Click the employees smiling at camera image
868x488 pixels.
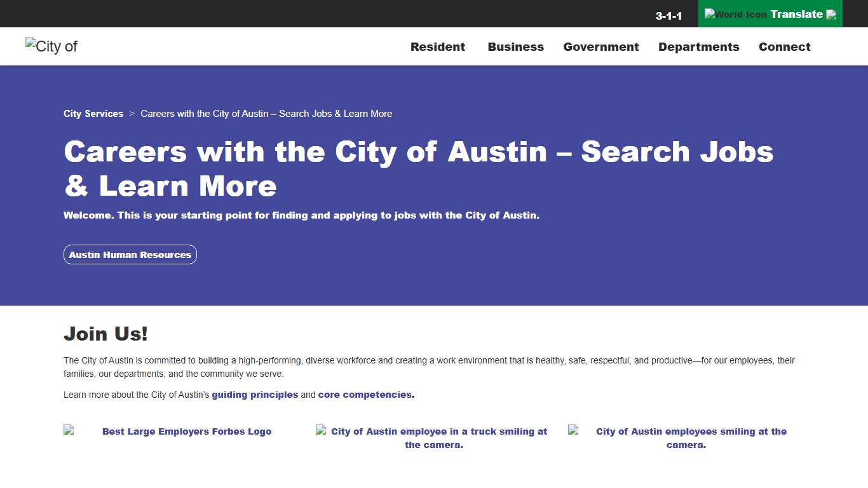point(686,438)
